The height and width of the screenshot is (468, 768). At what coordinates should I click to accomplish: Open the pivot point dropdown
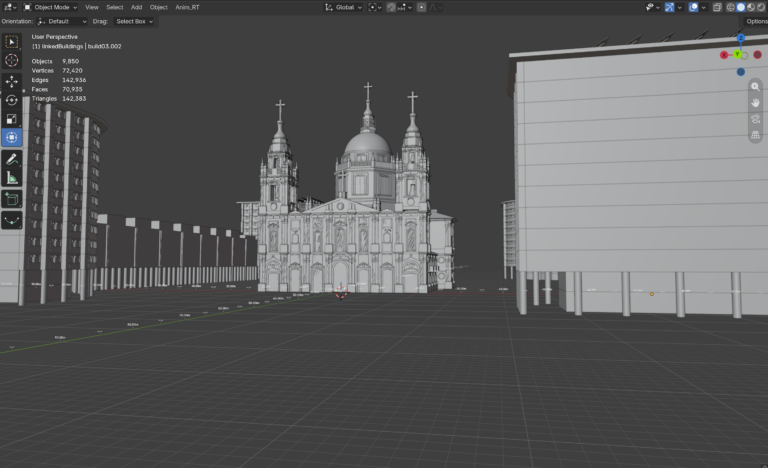coord(375,7)
